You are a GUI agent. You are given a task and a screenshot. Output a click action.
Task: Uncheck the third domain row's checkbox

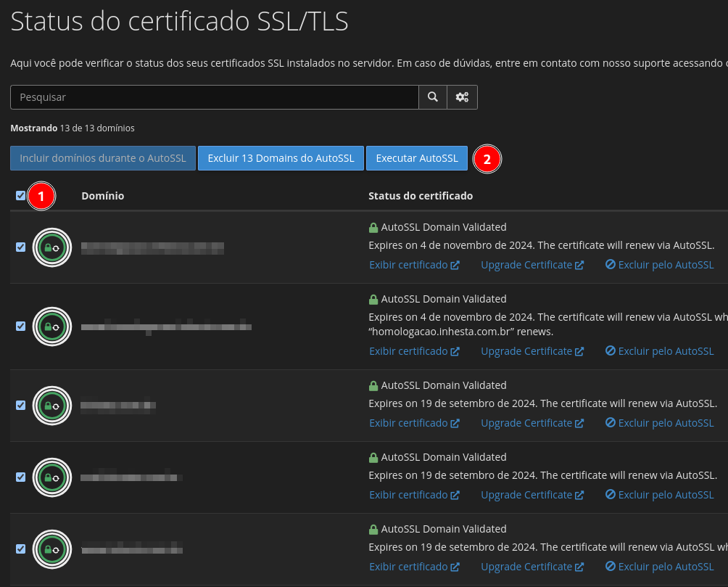click(20, 405)
